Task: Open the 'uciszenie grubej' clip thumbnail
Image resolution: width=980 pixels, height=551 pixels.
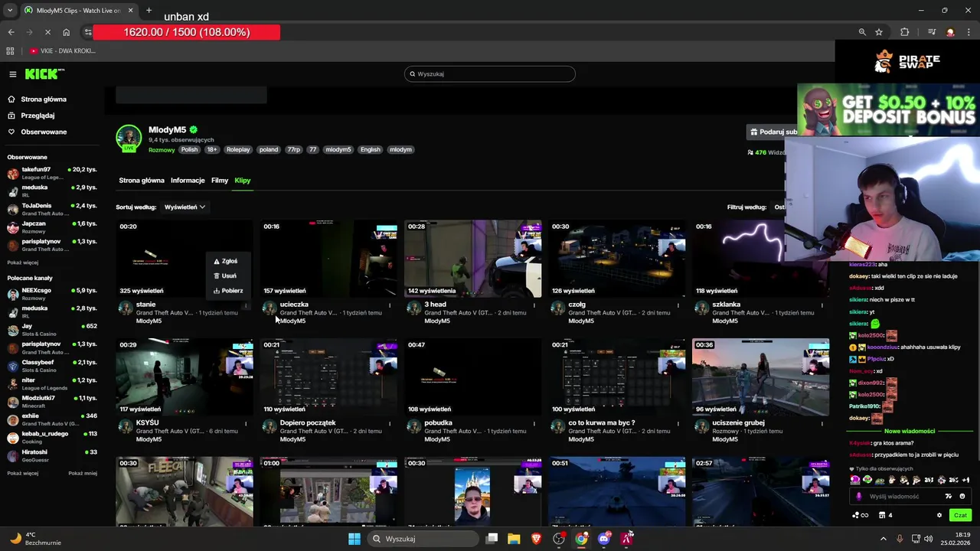Action: pos(760,377)
